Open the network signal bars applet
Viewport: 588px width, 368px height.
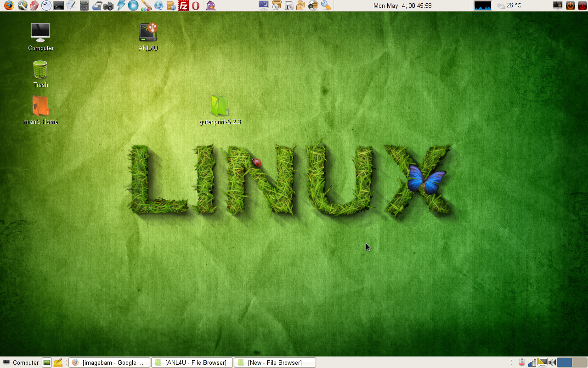[532, 362]
